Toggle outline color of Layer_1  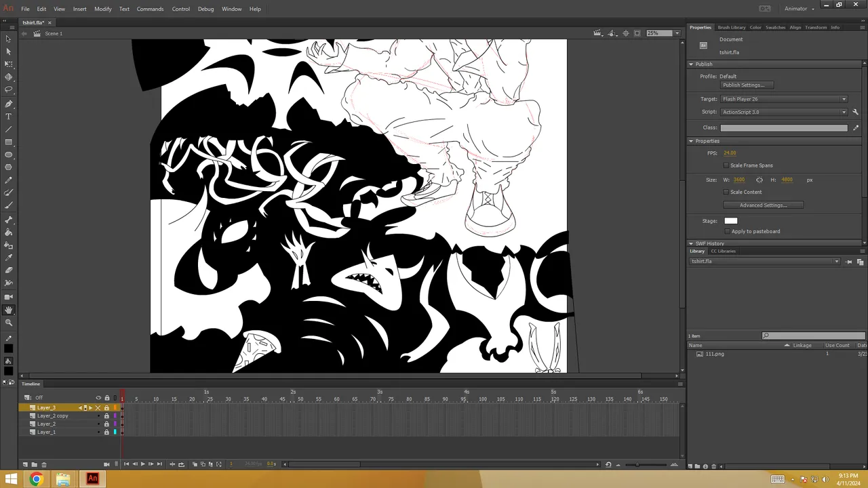click(x=115, y=432)
